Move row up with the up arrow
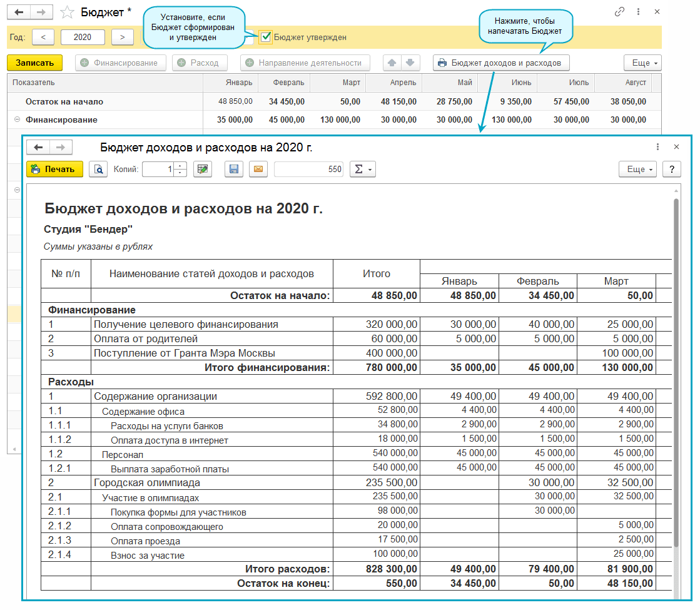Viewport: 700px width, 610px height. 392,63
